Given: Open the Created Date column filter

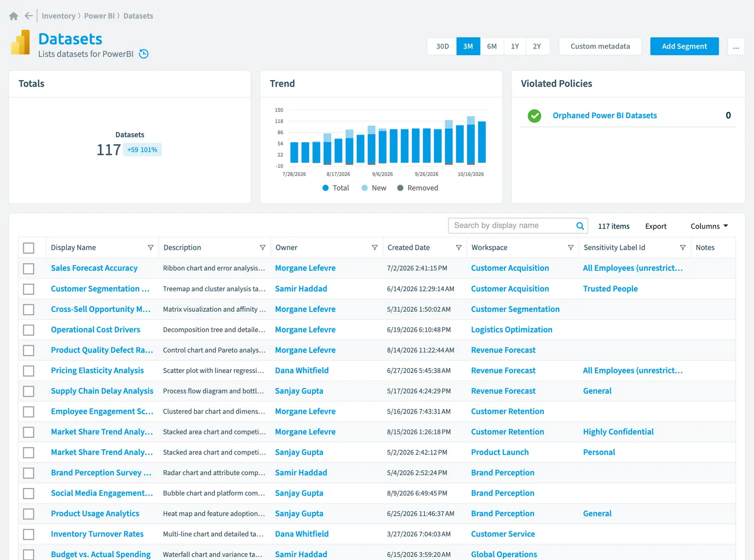Looking at the screenshot, I should pyautogui.click(x=459, y=248).
